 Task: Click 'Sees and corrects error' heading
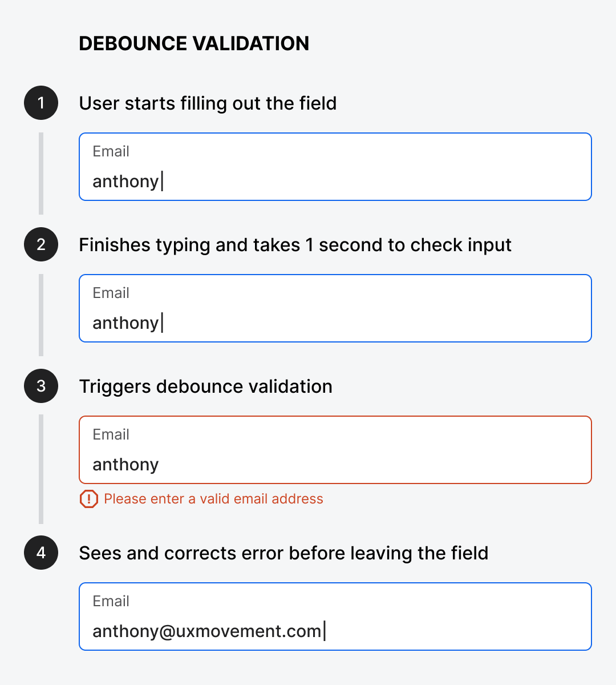point(283,553)
